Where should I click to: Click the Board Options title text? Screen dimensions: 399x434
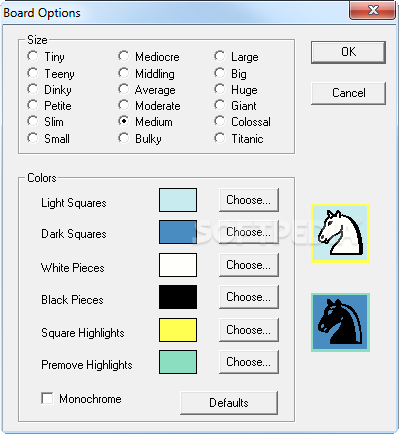click(x=42, y=13)
